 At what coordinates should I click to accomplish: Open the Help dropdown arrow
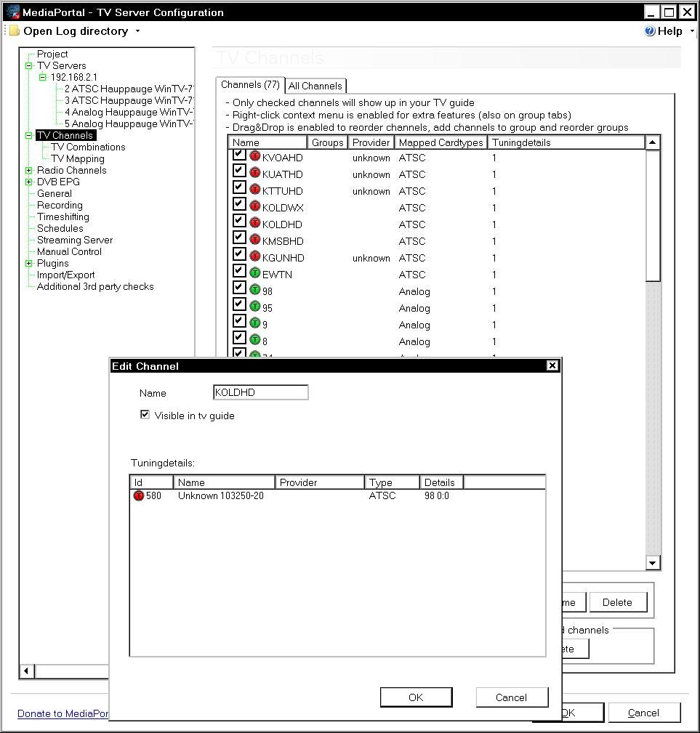coord(691,31)
